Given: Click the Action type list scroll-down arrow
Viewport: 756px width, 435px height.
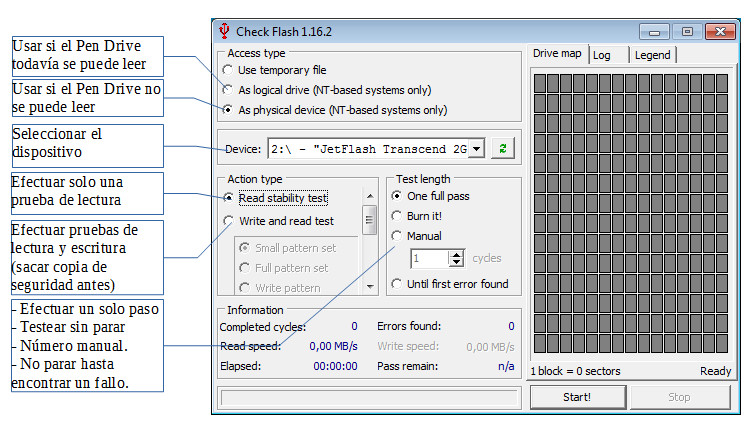Looking at the screenshot, I should (x=370, y=286).
